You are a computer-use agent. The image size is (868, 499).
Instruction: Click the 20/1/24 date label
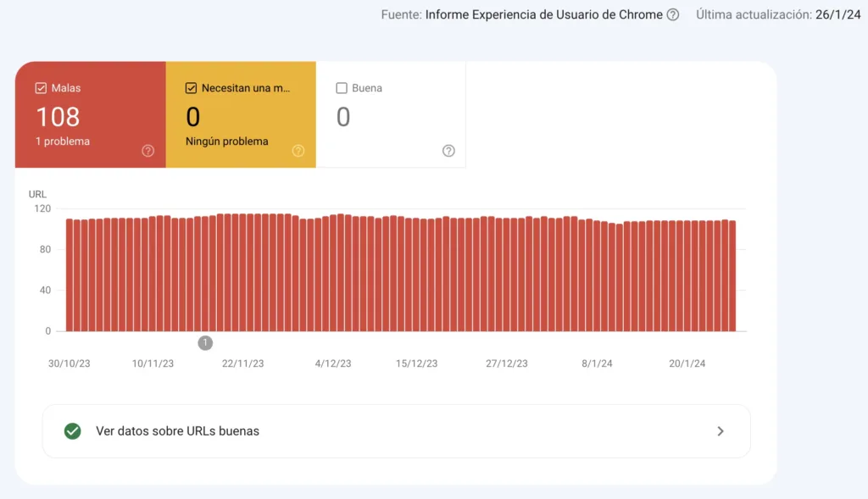(687, 363)
